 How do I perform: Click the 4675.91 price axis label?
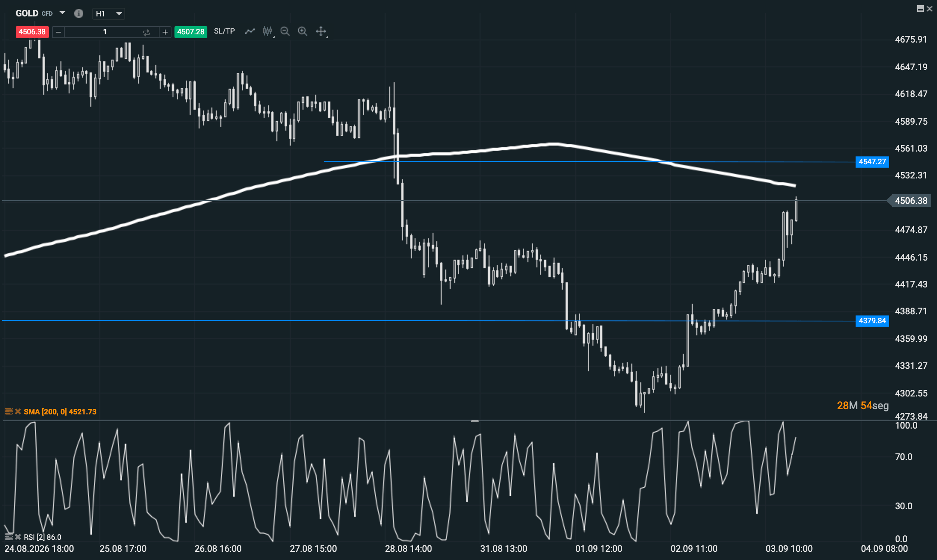tap(911, 40)
